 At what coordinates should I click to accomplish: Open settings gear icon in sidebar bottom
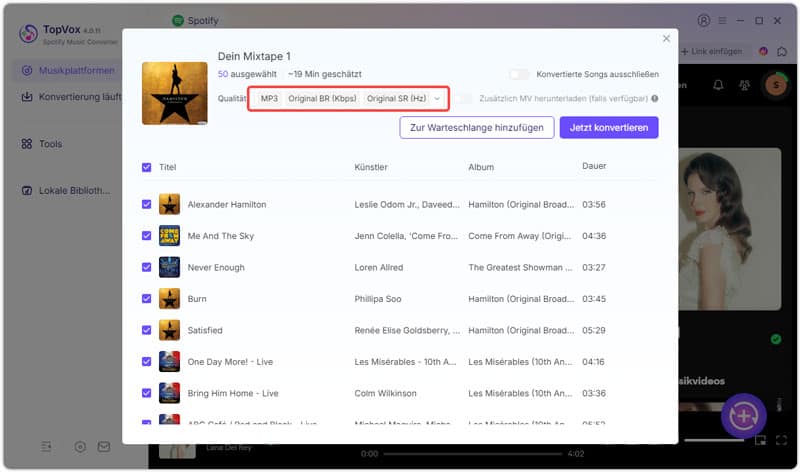click(80, 447)
